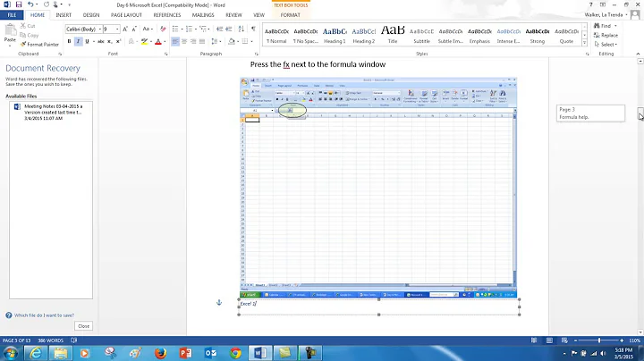644x361 pixels.
Task: Apply red font color
Action: [158, 41]
